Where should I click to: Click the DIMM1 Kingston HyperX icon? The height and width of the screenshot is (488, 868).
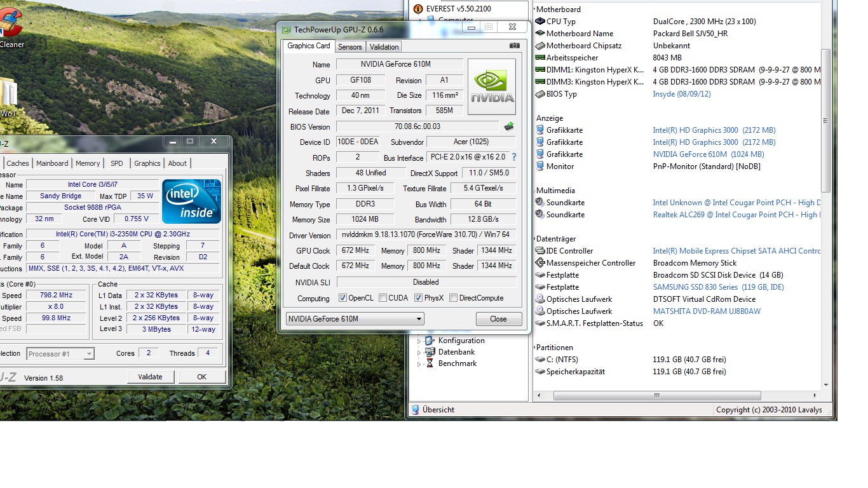coord(540,70)
